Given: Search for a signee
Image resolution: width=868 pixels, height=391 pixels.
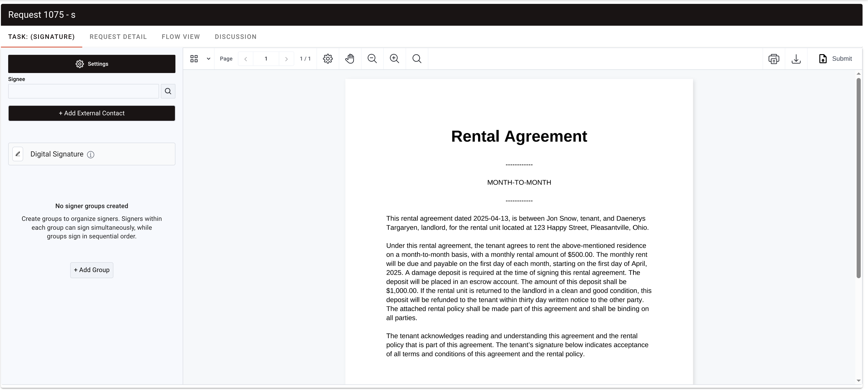Looking at the screenshot, I should 168,91.
